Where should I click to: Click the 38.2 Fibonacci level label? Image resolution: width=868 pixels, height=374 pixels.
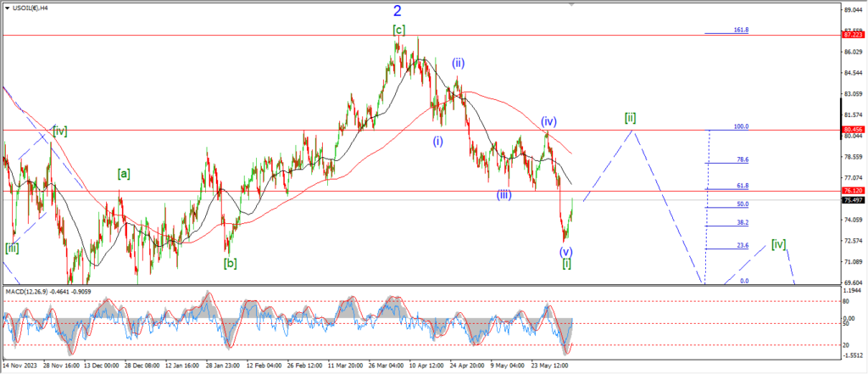point(742,222)
